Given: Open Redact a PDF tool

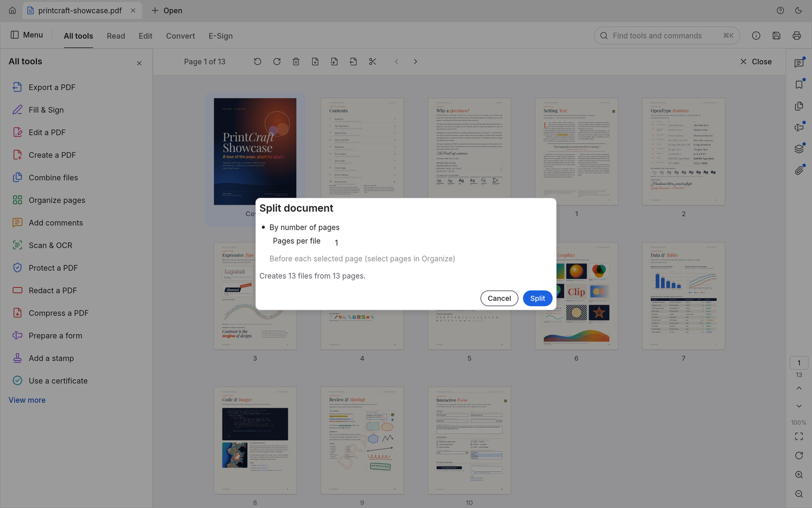Looking at the screenshot, I should [53, 291].
